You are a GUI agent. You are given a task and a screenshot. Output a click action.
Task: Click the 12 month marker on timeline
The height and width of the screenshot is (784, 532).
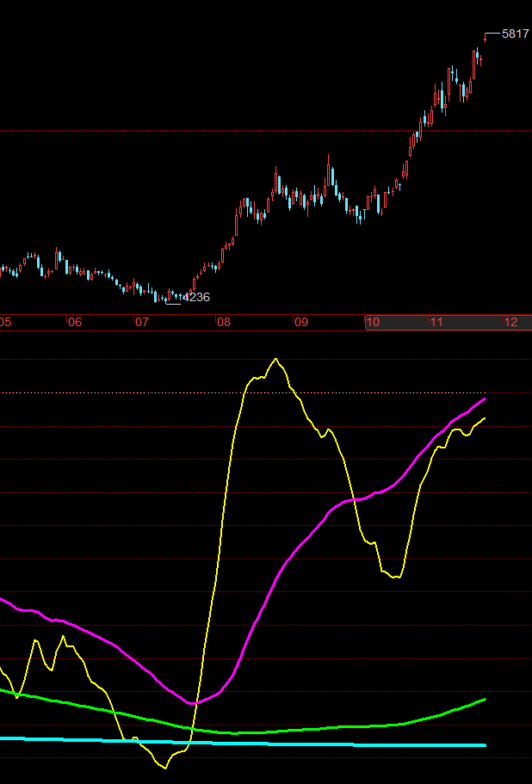[x=510, y=322]
